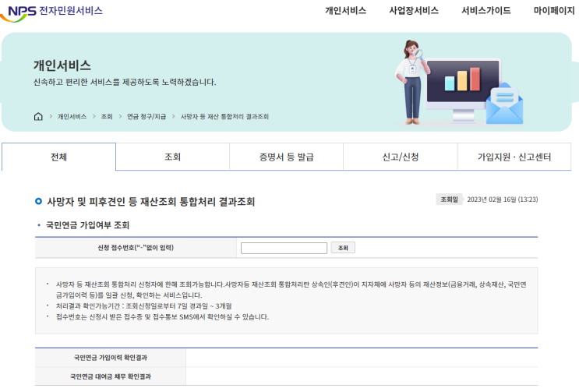
Task: Select the 전체 tab
Action: pos(58,157)
